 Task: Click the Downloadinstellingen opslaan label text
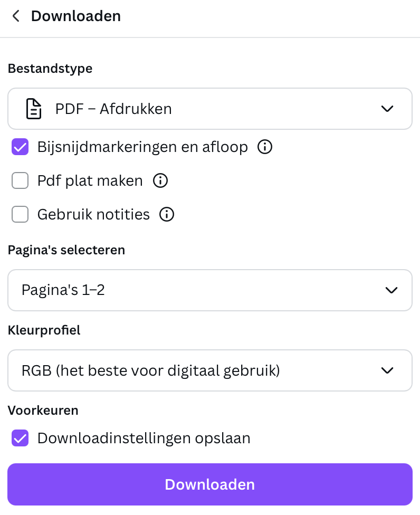[x=144, y=438]
